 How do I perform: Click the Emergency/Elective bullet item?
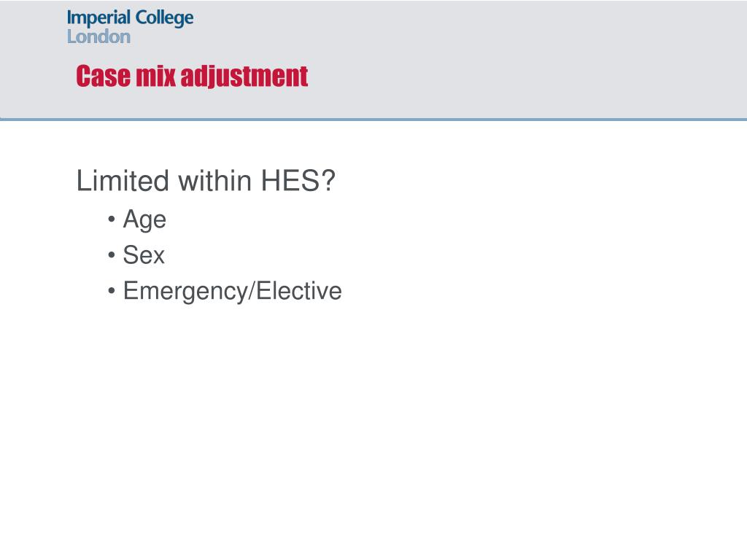[x=233, y=292]
